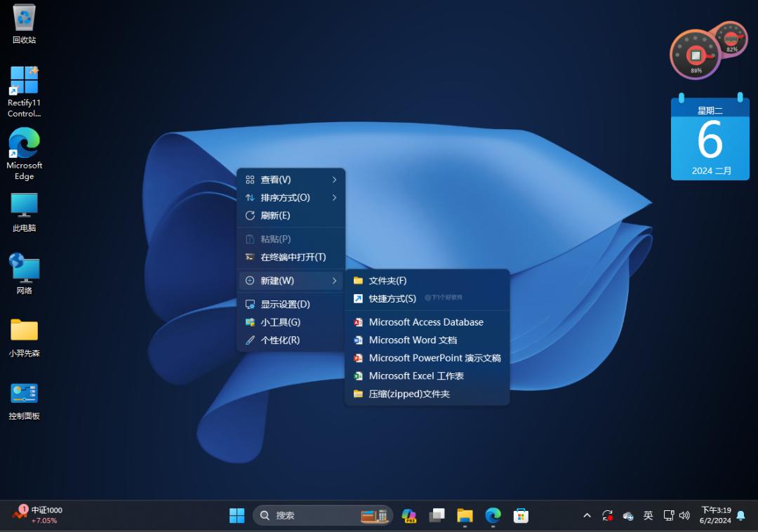
Task: Click the volume speaker icon in the tray
Action: [684, 515]
